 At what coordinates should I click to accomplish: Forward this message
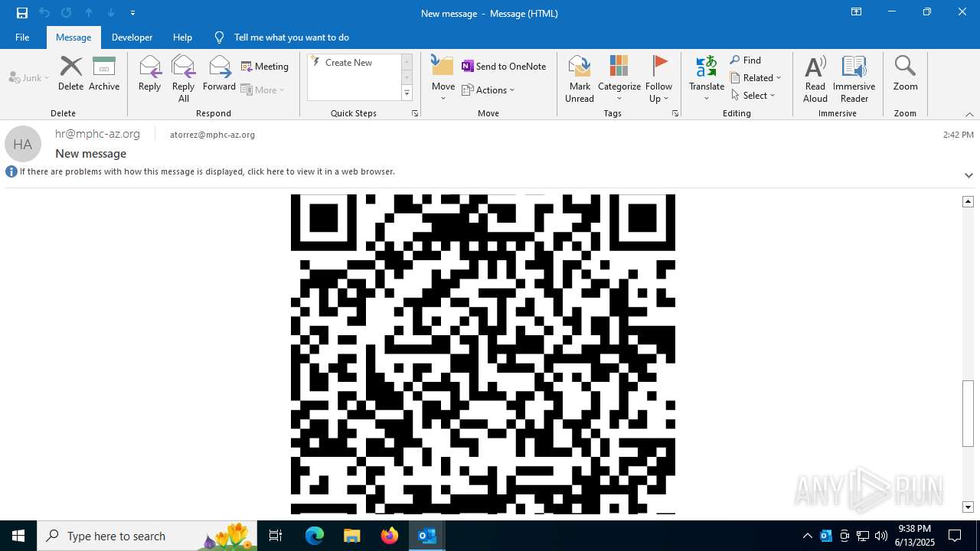tap(219, 73)
